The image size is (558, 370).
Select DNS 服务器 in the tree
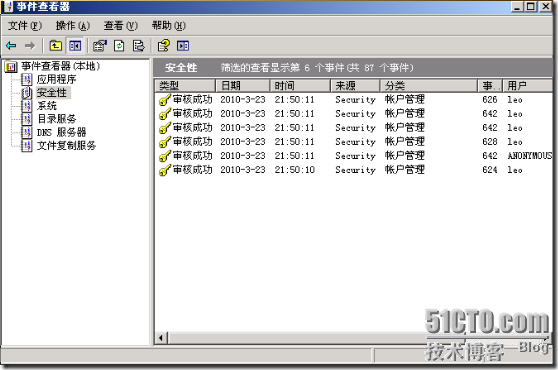(61, 132)
